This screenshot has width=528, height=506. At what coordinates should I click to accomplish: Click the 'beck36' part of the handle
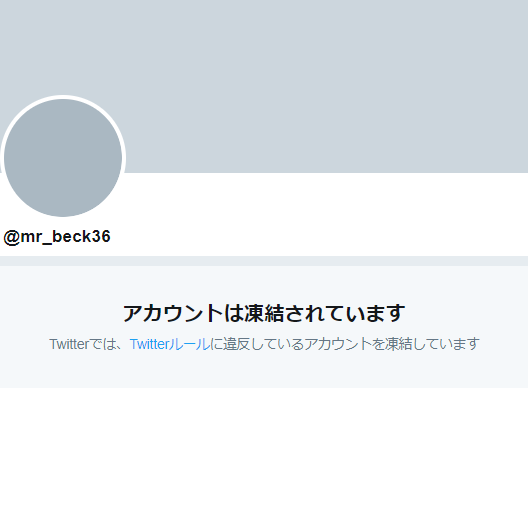(81, 236)
